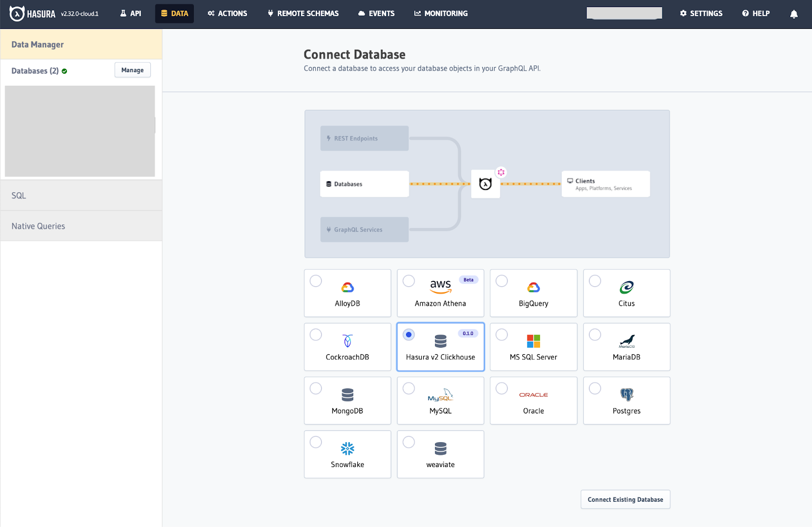The width and height of the screenshot is (812, 527).
Task: Open the API tab
Action: (x=131, y=14)
